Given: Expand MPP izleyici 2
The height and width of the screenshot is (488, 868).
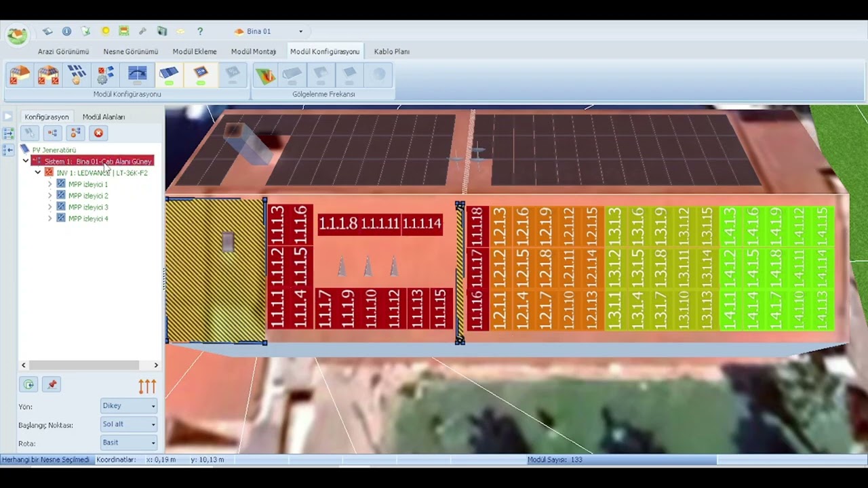Looking at the screenshot, I should (50, 196).
